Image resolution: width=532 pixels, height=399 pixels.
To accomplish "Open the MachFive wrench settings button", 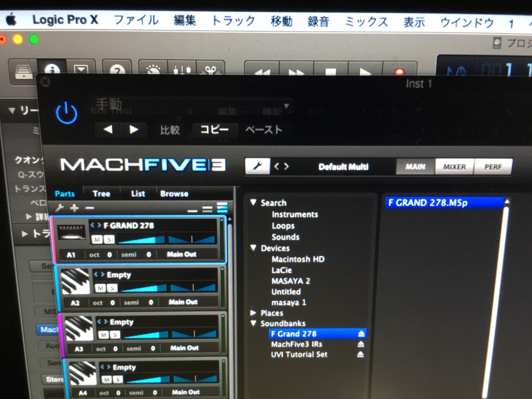I will point(257,166).
